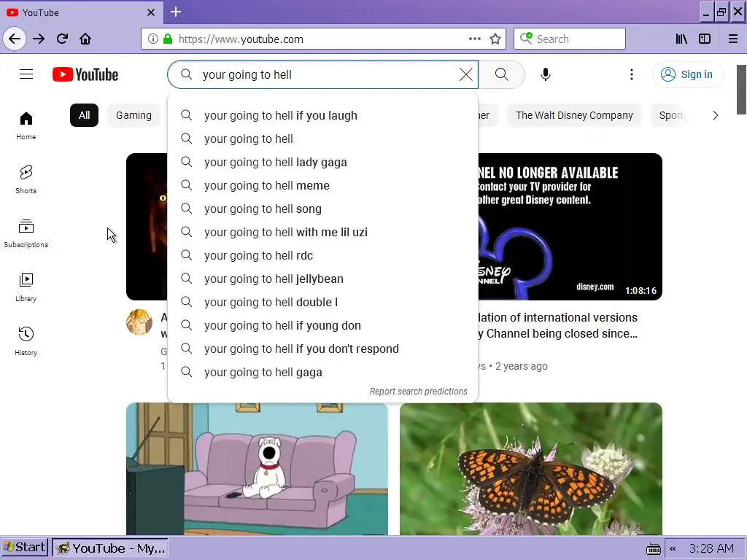Select the Gaming filter chip
This screenshot has width=747, height=560.
point(134,115)
